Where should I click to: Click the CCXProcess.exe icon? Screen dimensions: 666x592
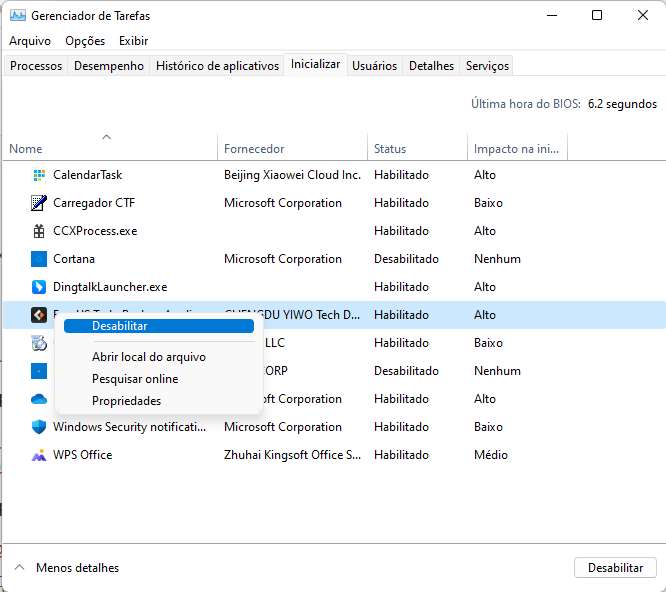coord(39,231)
